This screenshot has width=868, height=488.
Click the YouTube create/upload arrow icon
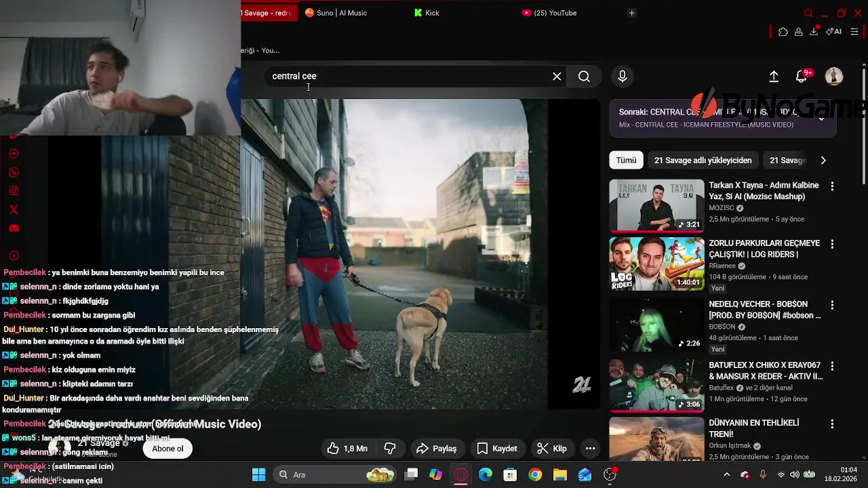point(774,77)
